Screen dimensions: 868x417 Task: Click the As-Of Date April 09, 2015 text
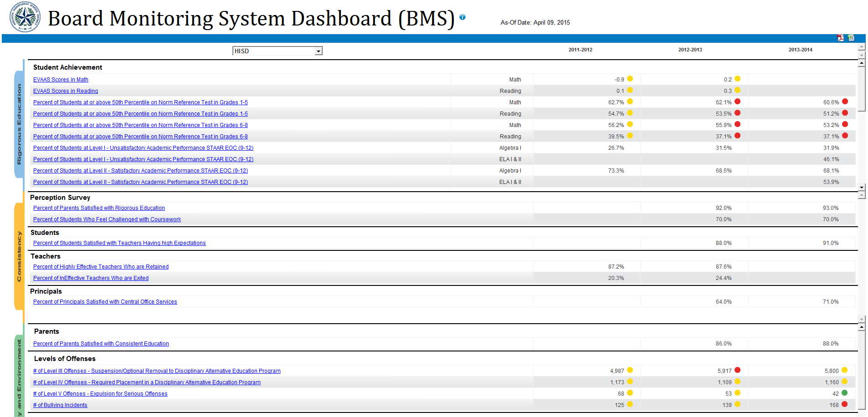coord(535,22)
